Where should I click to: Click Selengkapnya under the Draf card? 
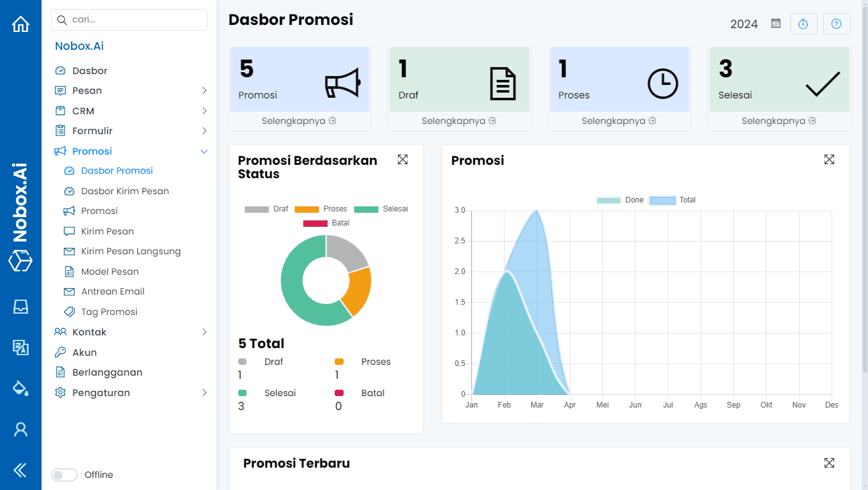click(459, 121)
